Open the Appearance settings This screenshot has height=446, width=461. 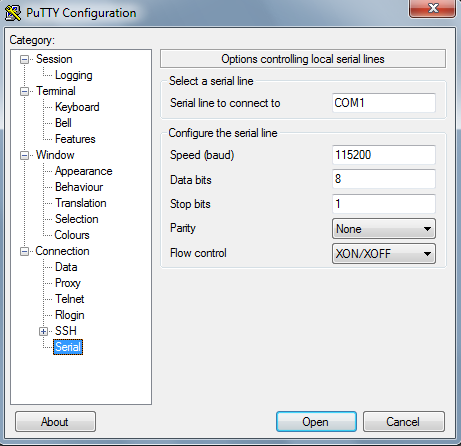(x=83, y=171)
